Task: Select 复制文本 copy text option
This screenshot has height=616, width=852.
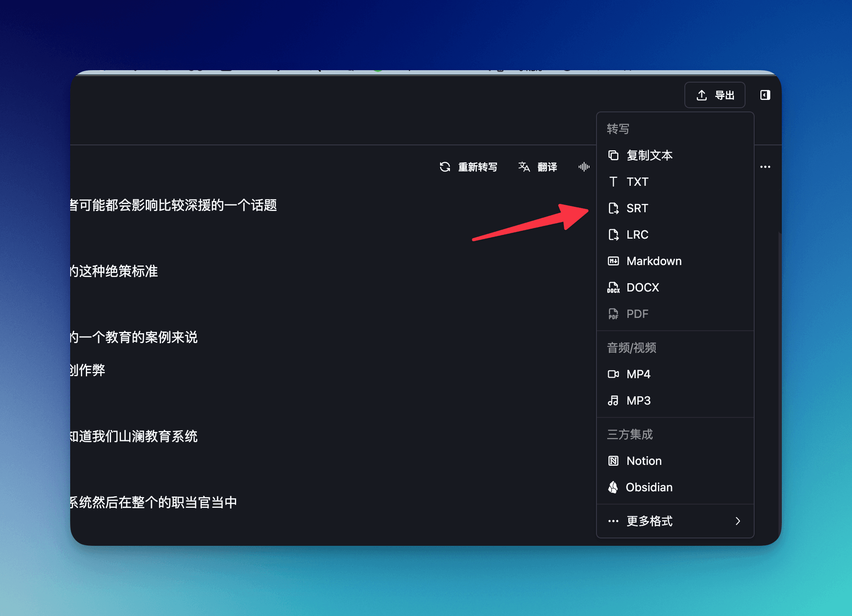Action: coord(675,155)
